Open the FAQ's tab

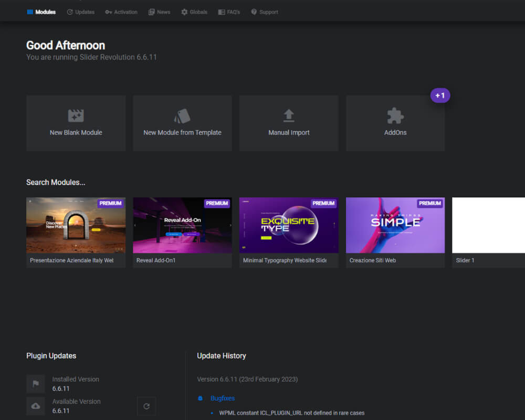coord(229,12)
